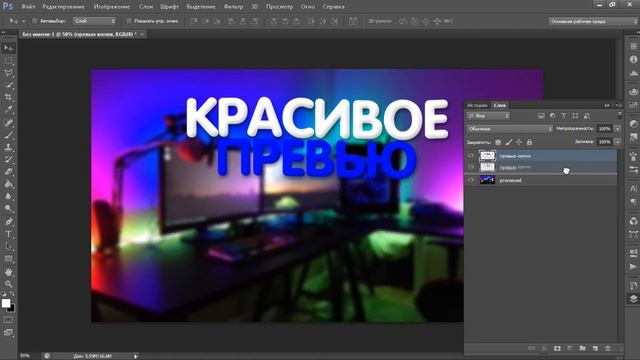Image resolution: width=640 pixels, height=360 pixels.
Task: Select the Eraser tool
Action: [8, 171]
